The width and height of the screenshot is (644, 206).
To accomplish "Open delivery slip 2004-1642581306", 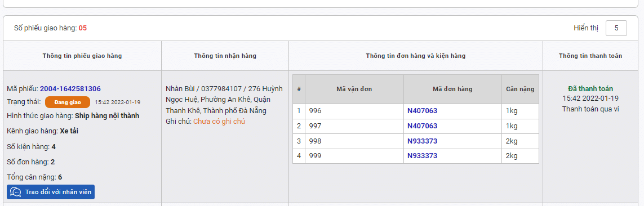I will [x=70, y=88].
